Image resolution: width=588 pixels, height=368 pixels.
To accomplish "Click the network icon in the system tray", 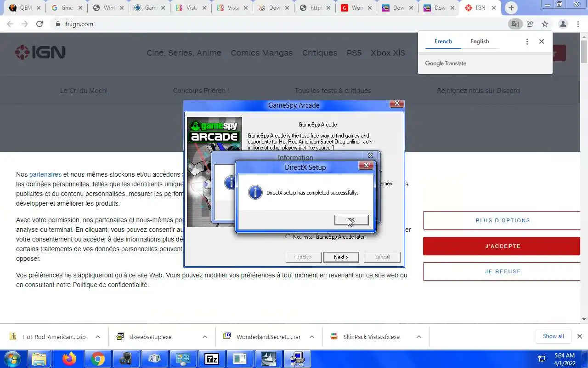I will pos(542,359).
